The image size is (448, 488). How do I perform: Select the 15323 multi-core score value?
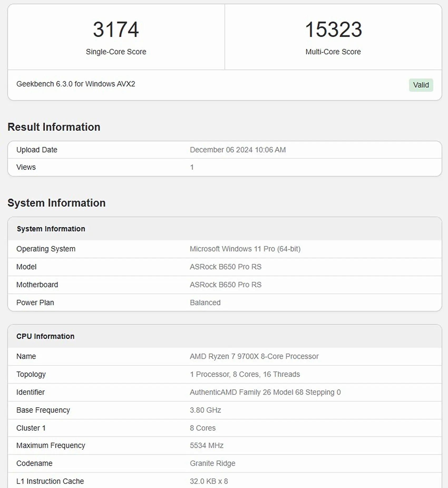[333, 29]
